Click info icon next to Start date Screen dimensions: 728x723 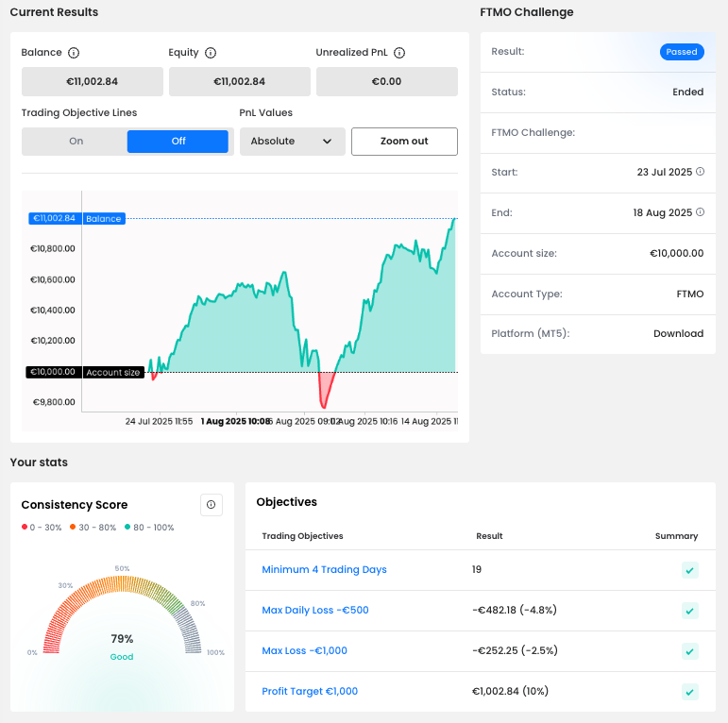700,172
